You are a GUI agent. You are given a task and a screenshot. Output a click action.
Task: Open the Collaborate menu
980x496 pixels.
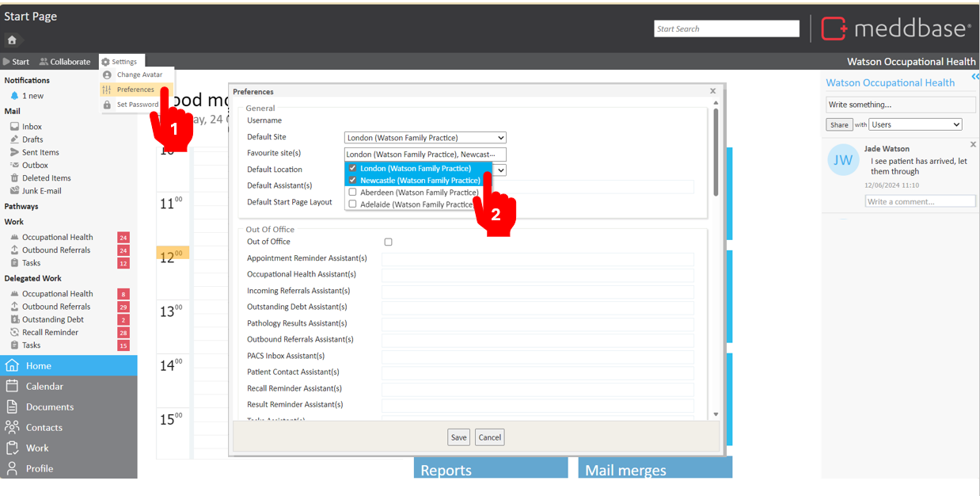65,62
